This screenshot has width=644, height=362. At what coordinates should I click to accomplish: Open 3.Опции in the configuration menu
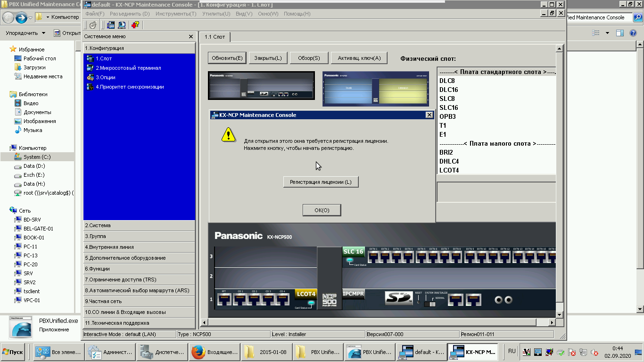pos(105,77)
